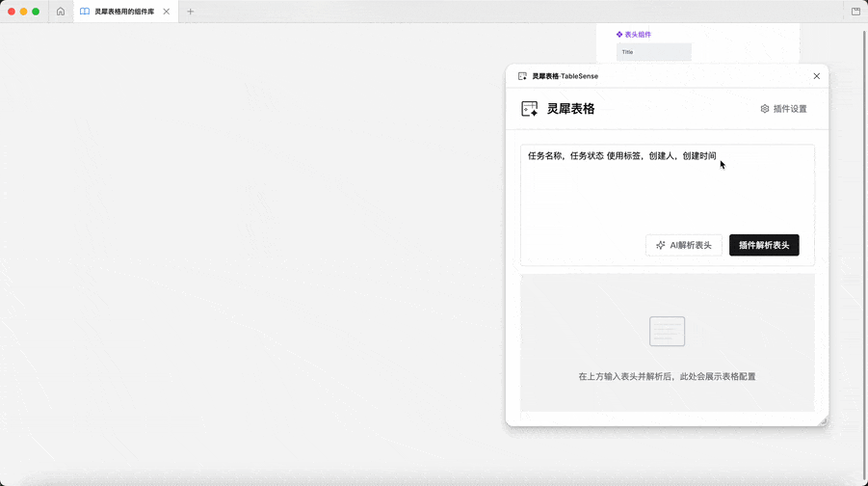Open 插件设置 plugin settings
The width and height of the screenshot is (868, 486).
(x=784, y=109)
